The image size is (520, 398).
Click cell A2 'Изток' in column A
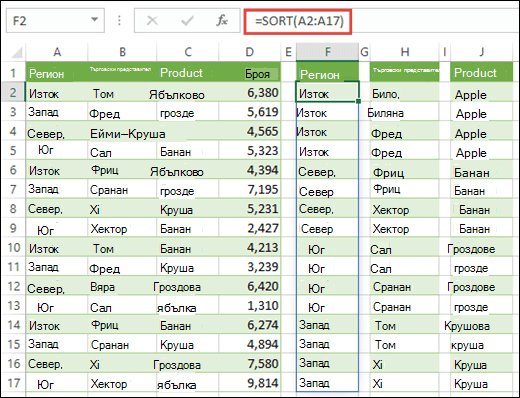(57, 92)
